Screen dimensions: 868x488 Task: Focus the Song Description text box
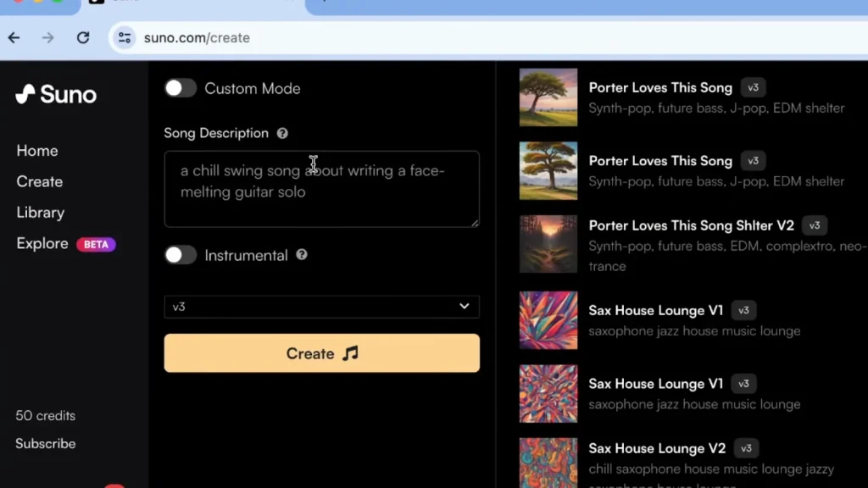point(321,189)
